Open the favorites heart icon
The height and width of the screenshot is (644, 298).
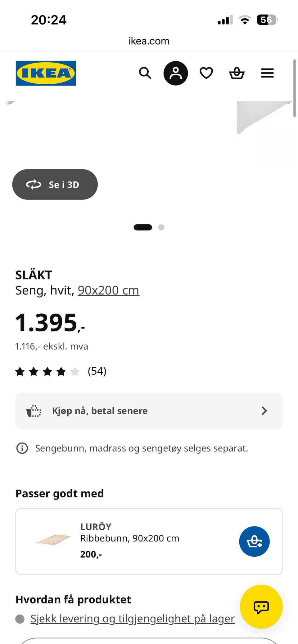pos(206,73)
